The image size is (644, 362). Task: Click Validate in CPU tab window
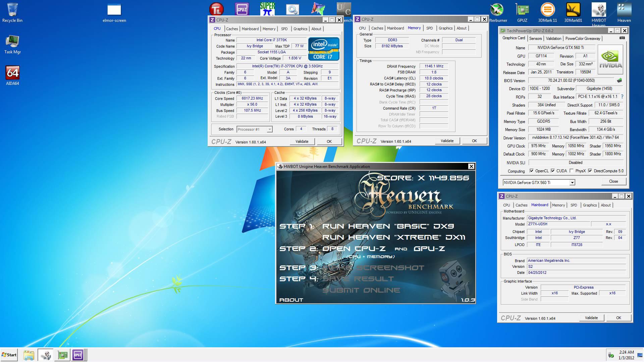point(302,141)
